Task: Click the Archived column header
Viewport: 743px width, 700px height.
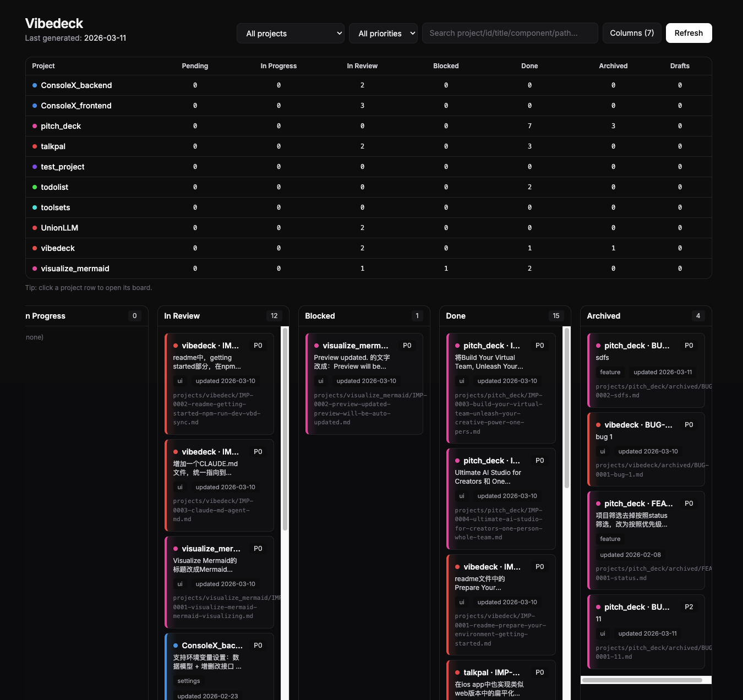Action: pyautogui.click(x=604, y=316)
